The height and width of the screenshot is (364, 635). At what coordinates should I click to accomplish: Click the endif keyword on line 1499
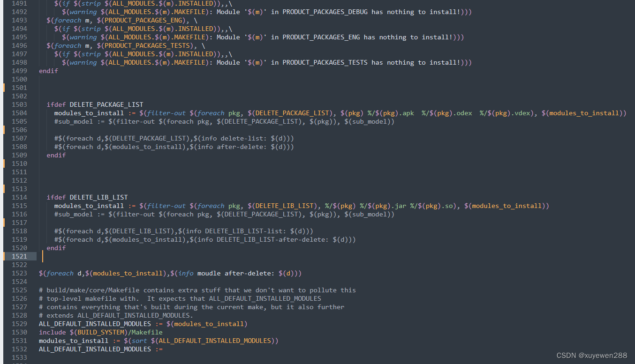[x=48, y=71]
